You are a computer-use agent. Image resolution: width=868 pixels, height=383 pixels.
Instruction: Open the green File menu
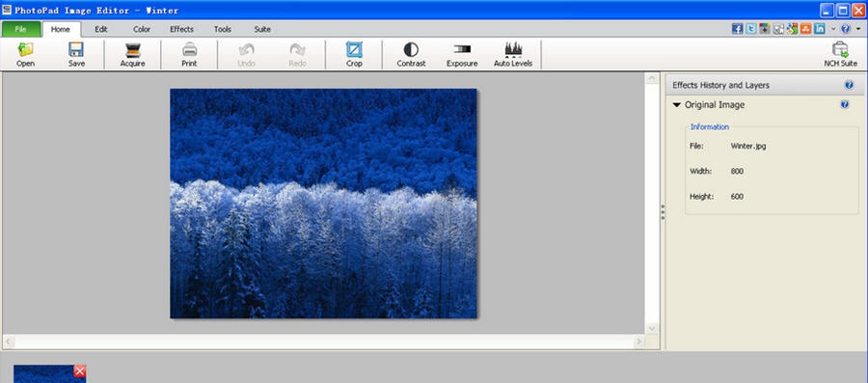(21, 29)
